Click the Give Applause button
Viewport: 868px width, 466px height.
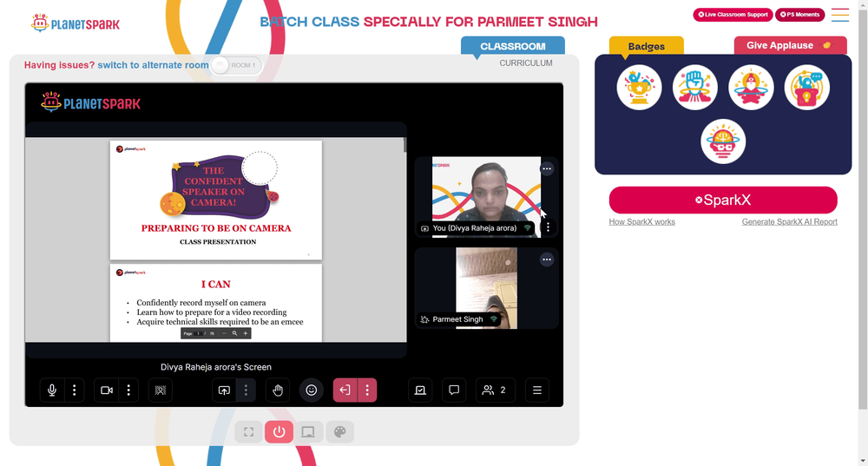[790, 45]
